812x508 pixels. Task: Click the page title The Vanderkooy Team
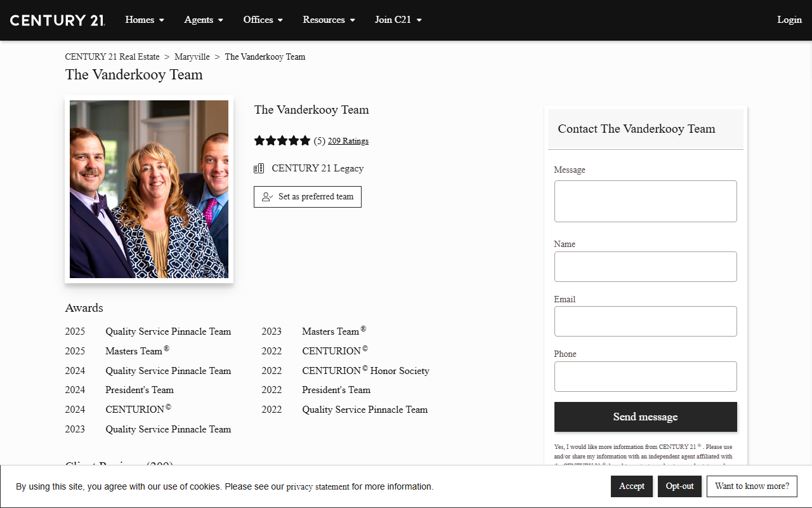click(x=134, y=75)
